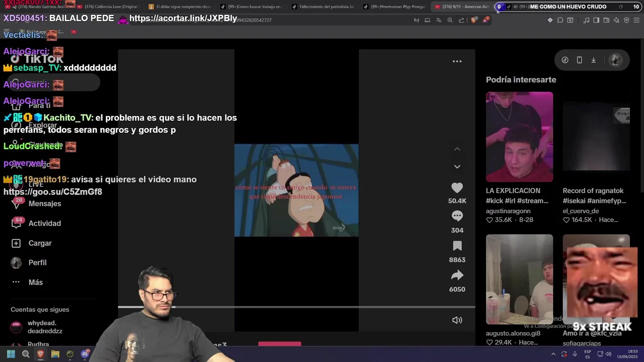Switch to the Como buscar trabajo tab
Screen dimensions: 644x362
click(x=253, y=7)
